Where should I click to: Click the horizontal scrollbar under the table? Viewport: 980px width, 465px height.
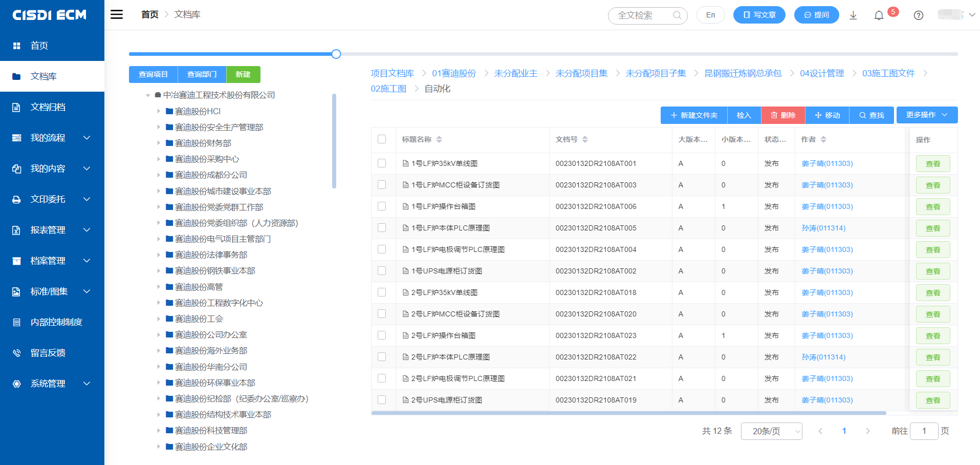pos(628,413)
